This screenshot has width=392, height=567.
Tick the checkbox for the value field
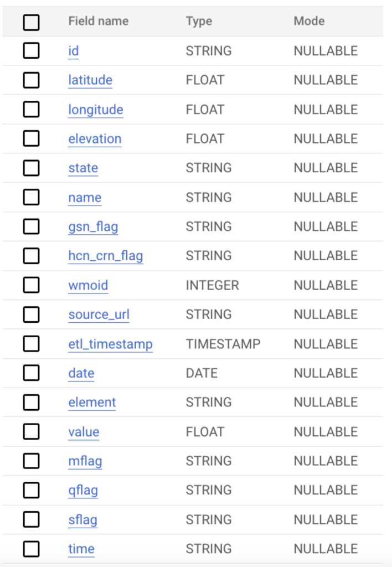(32, 432)
